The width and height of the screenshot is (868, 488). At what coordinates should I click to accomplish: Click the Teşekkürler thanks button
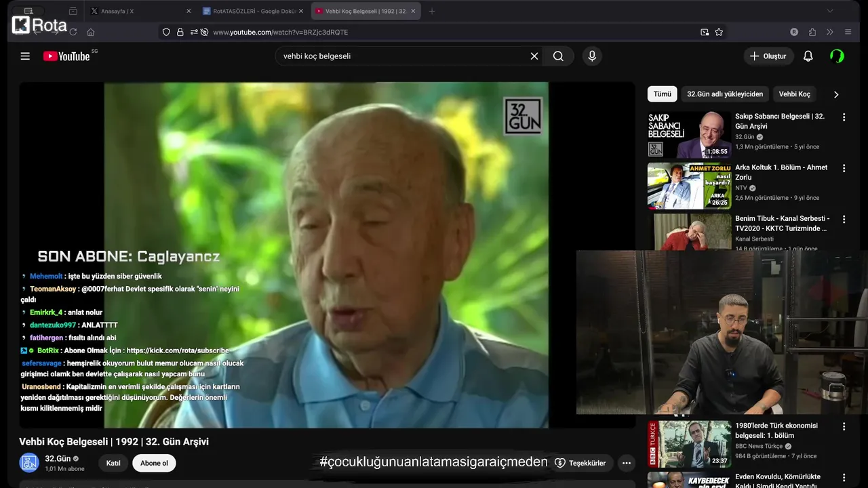[x=580, y=464]
